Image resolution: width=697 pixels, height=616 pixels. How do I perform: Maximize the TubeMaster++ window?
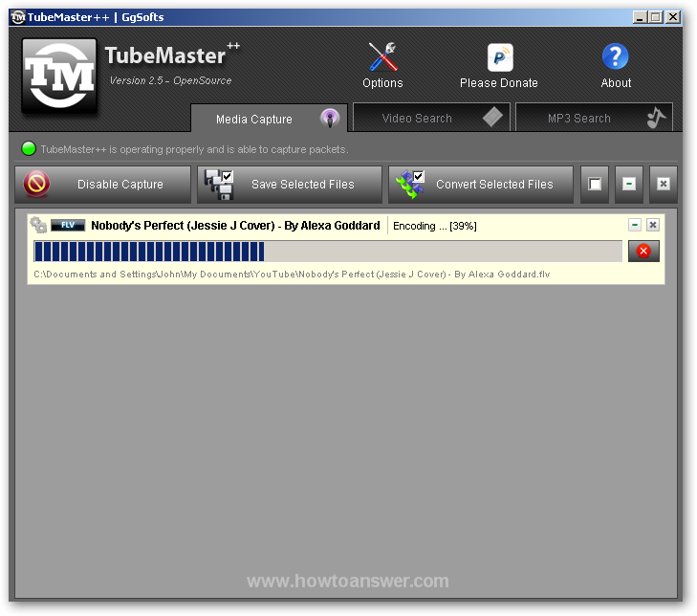(x=655, y=17)
